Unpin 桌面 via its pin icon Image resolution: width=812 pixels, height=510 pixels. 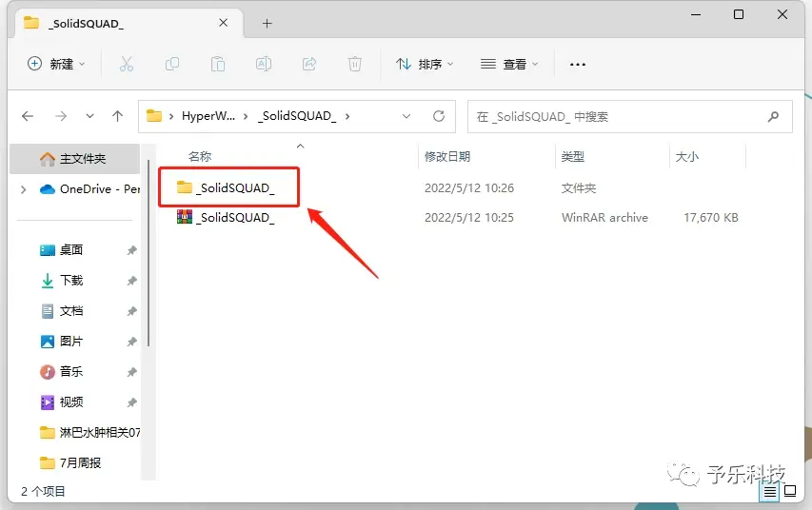tap(132, 250)
